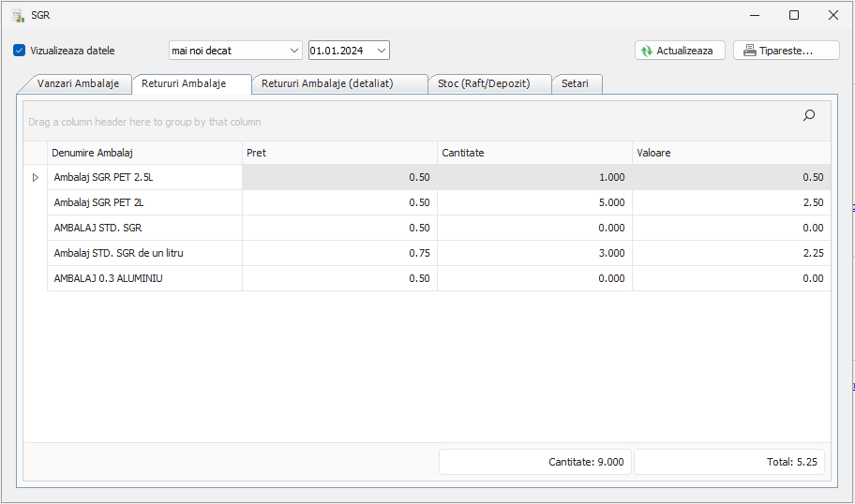Select the Retururi Ambalaje (detaliat) tab
Image resolution: width=855 pixels, height=504 pixels.
pos(326,83)
